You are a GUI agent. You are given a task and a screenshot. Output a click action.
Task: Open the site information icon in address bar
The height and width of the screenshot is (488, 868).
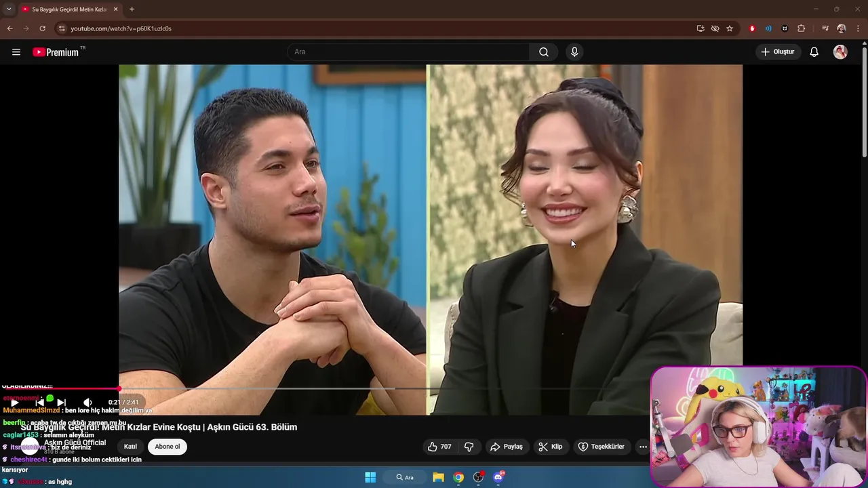(62, 28)
